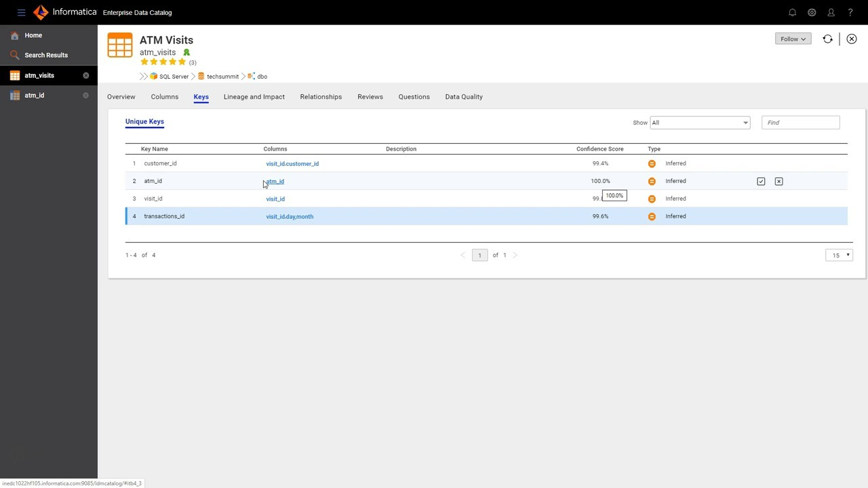Close the atm_id sidebar tab
The width and height of the screenshot is (868, 488).
[x=86, y=96]
